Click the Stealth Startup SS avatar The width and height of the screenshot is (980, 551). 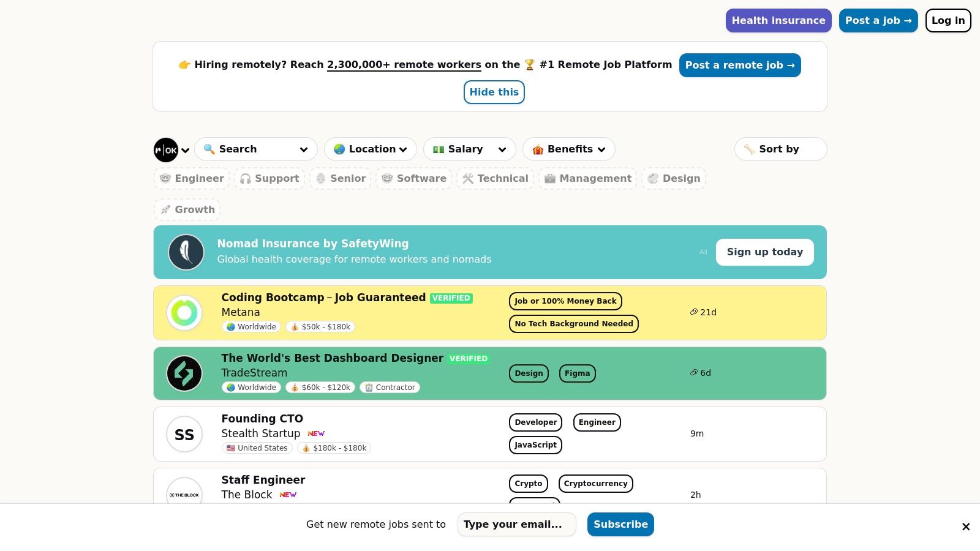[x=184, y=434]
